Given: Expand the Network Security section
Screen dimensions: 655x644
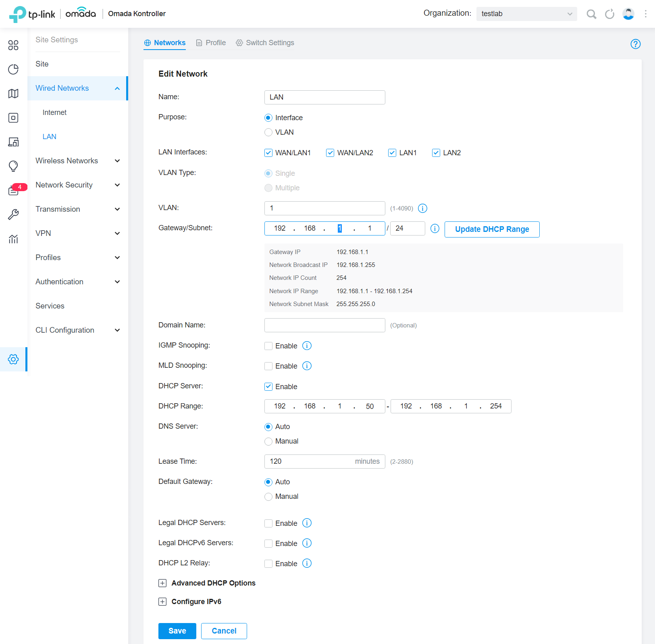Looking at the screenshot, I should pos(77,185).
